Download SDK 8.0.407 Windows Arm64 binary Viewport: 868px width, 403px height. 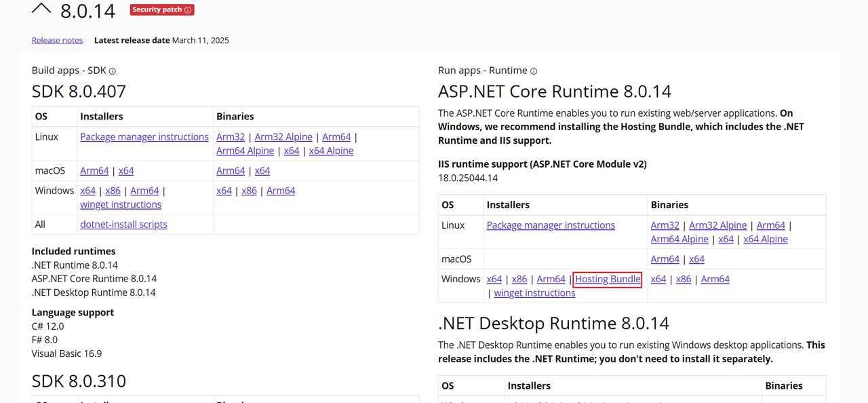coord(281,191)
